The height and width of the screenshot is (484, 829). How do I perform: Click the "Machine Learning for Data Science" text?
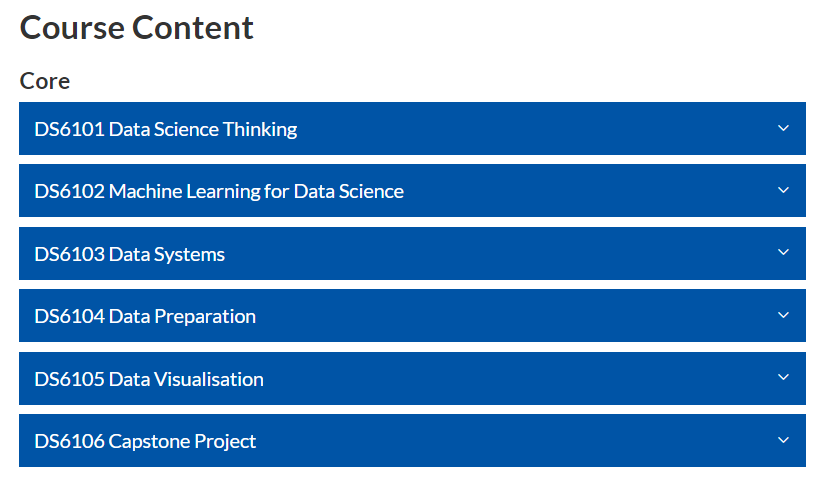point(256,191)
